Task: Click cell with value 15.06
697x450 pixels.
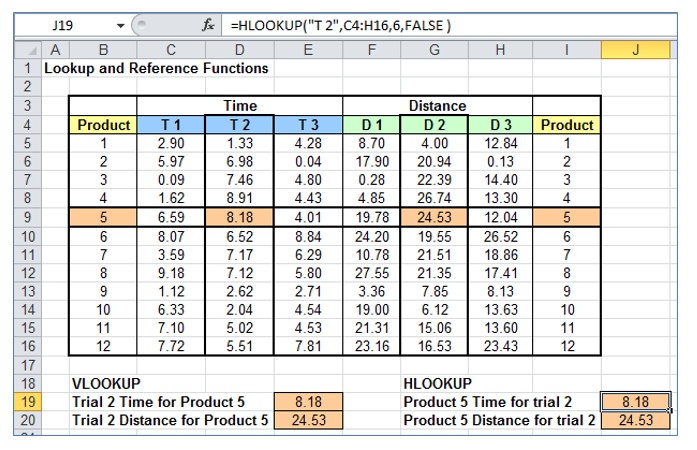Action: tap(434, 328)
